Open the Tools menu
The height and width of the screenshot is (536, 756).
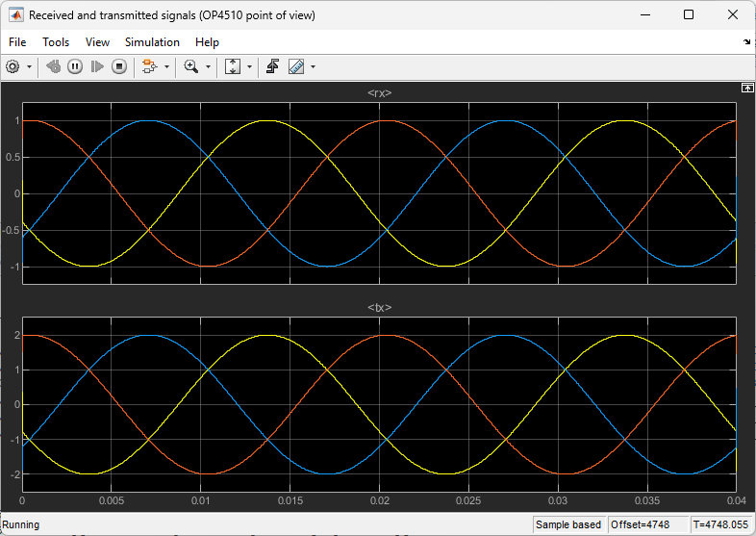pyautogui.click(x=56, y=42)
